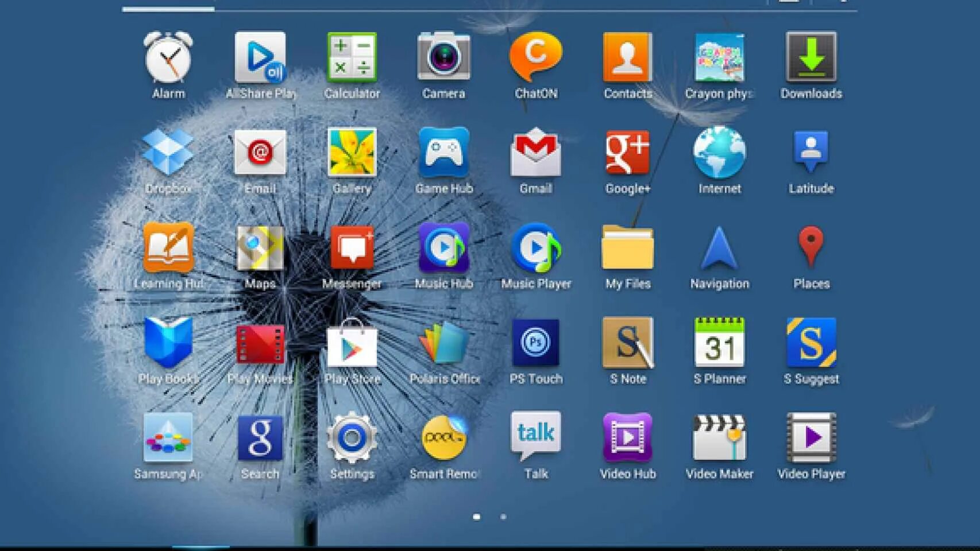Select the first apps page indicator dot
Viewport: 980px width, 551px height.
476,517
